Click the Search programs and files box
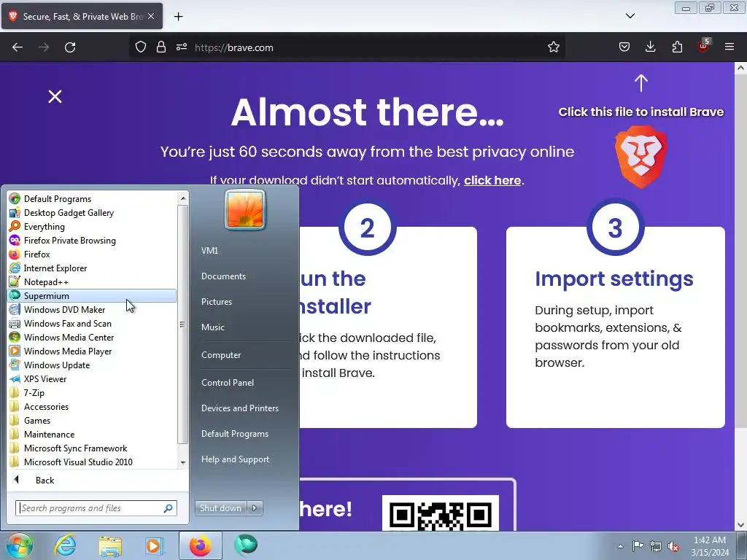 [96, 508]
